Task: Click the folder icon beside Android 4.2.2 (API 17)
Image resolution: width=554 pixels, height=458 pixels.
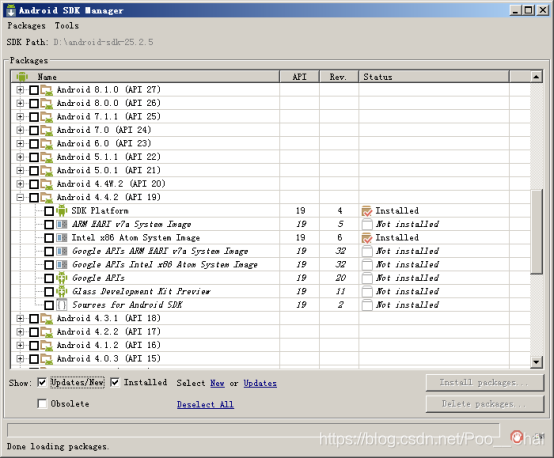Action: click(46, 332)
